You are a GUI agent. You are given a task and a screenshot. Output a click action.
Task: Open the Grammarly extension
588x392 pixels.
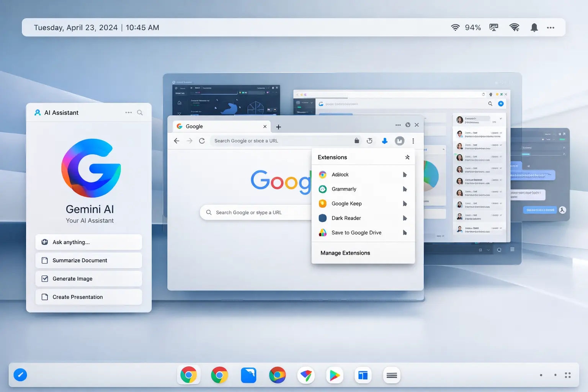(x=344, y=189)
